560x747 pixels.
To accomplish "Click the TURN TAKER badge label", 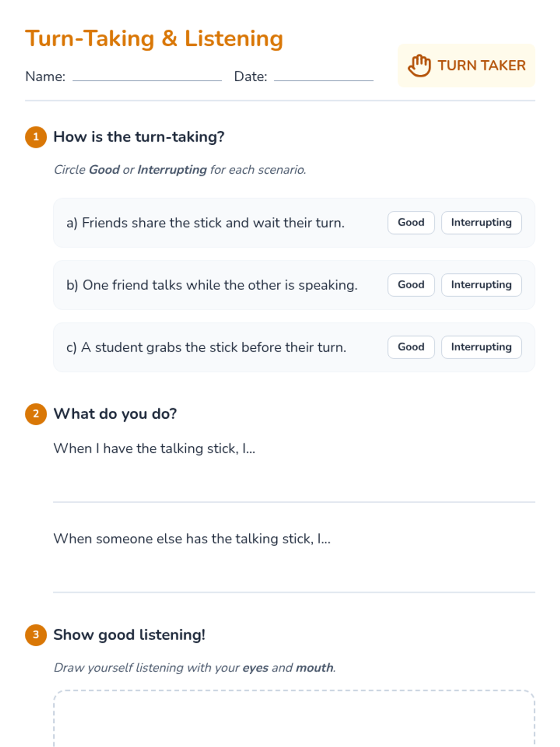I will [481, 65].
